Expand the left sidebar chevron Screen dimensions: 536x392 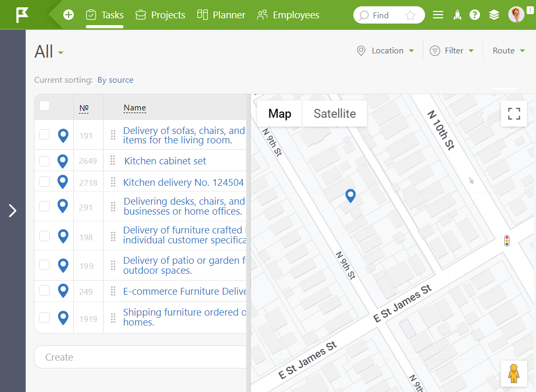click(x=13, y=210)
